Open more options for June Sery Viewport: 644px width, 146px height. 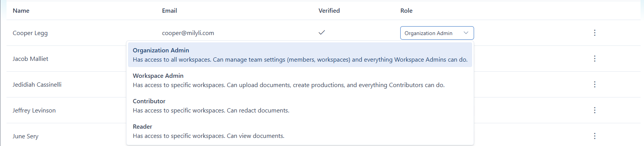[x=594, y=136]
